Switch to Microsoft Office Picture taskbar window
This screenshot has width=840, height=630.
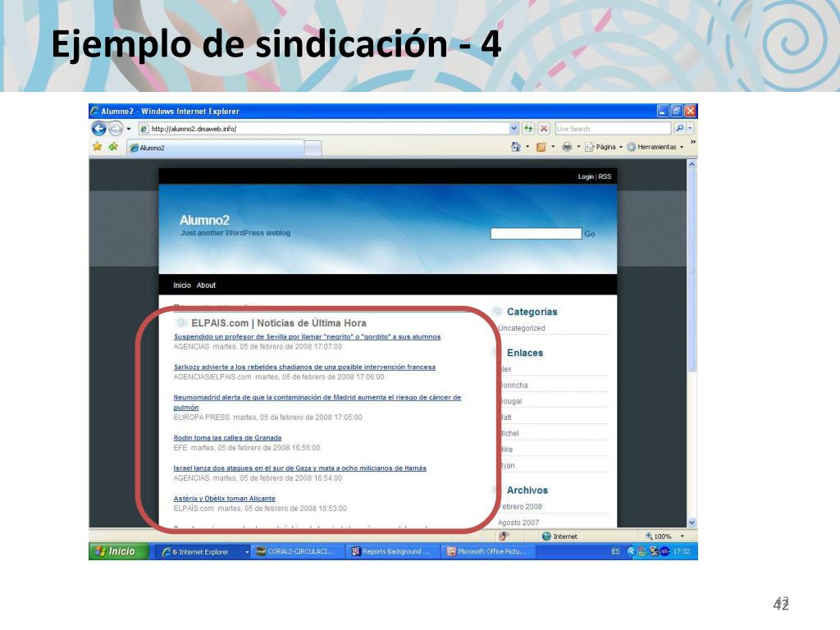point(489,552)
